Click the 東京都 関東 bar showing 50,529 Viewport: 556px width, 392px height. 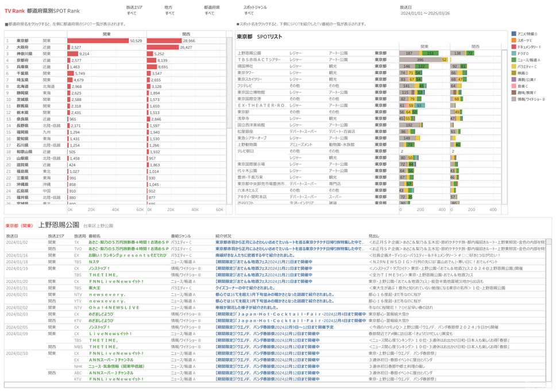tap(98, 41)
